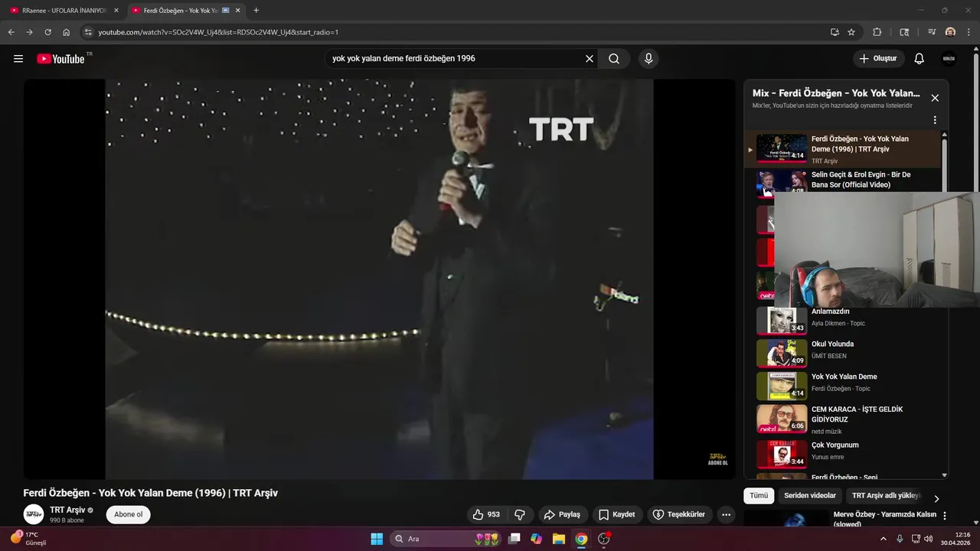Play CEM KARACA İşte Geldik Gidiyoruz
This screenshot has width=980, height=551.
pos(842,419)
